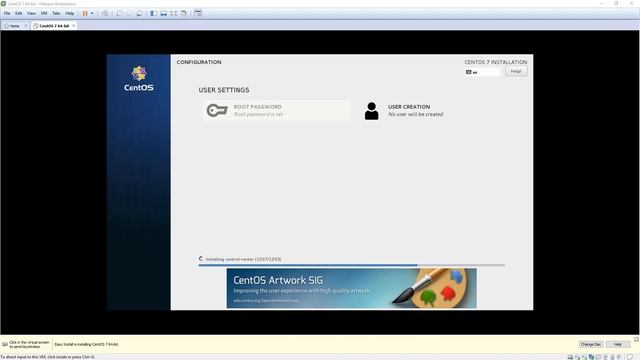Click the Send Ctrl+Alt+Del toolbar icon
Image resolution: width=640 pixels, height=360 pixels.
pos(105,13)
